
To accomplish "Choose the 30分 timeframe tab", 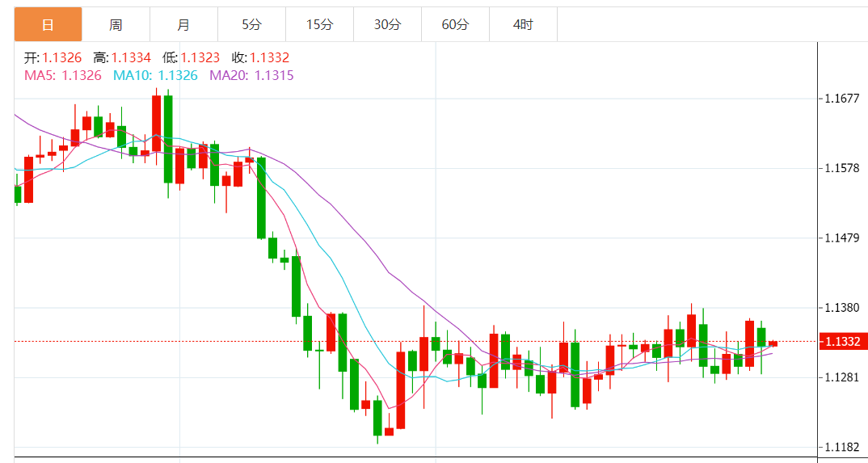I will [x=387, y=25].
